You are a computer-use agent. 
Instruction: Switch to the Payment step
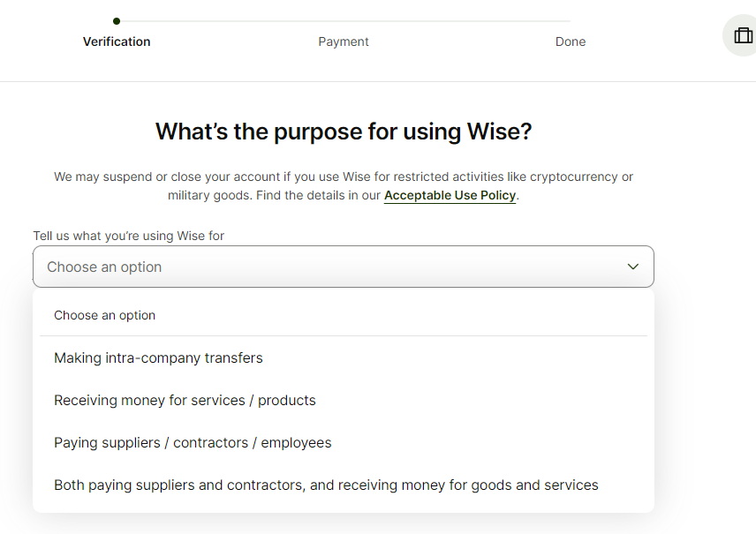pyautogui.click(x=344, y=41)
